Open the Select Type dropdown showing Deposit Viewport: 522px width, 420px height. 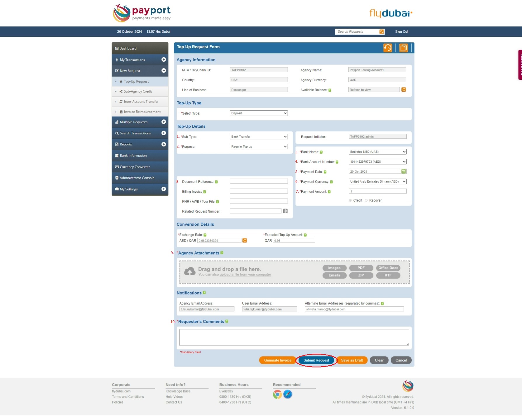(x=259, y=113)
